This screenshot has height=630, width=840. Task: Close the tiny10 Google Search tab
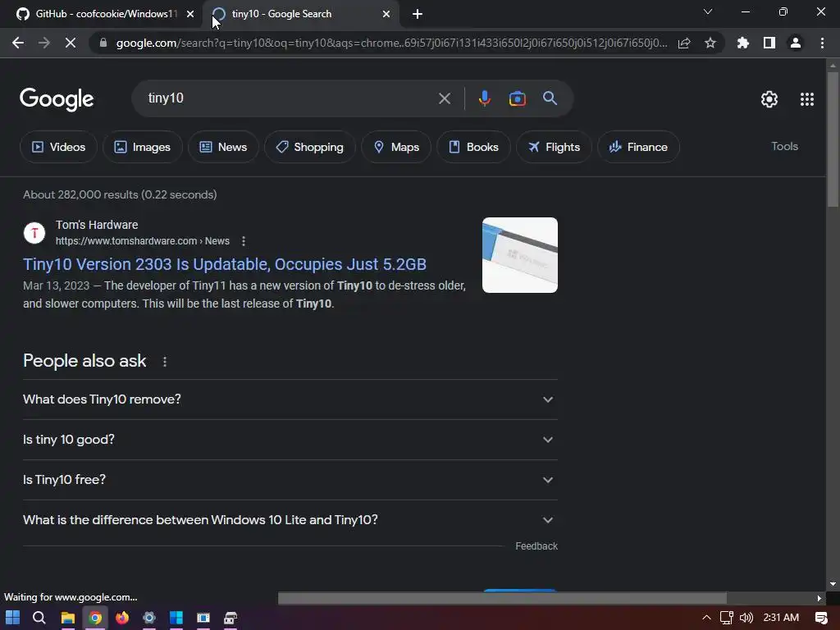pos(386,14)
